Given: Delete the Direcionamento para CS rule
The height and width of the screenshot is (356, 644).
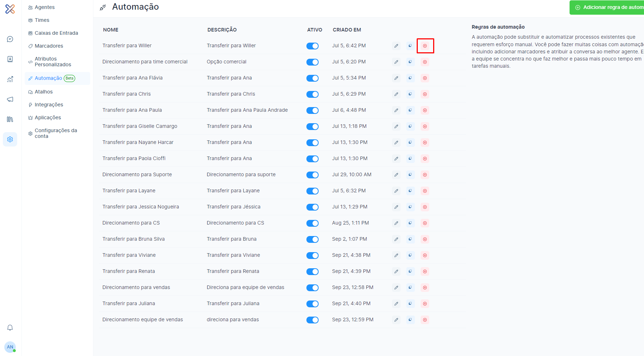Looking at the screenshot, I should [425, 223].
